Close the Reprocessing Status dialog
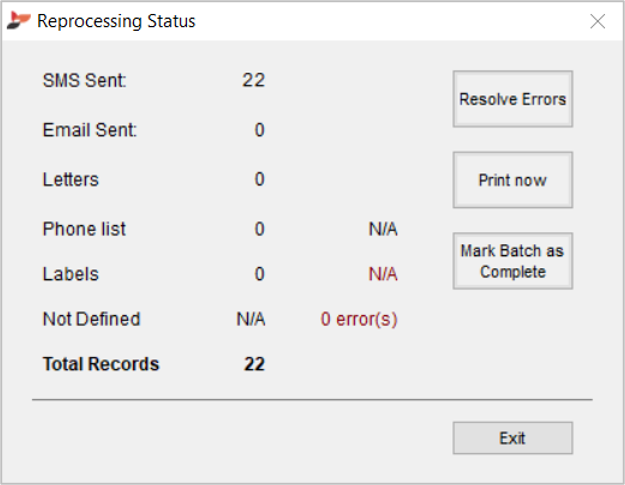This screenshot has width=625, height=485. pyautogui.click(x=597, y=21)
